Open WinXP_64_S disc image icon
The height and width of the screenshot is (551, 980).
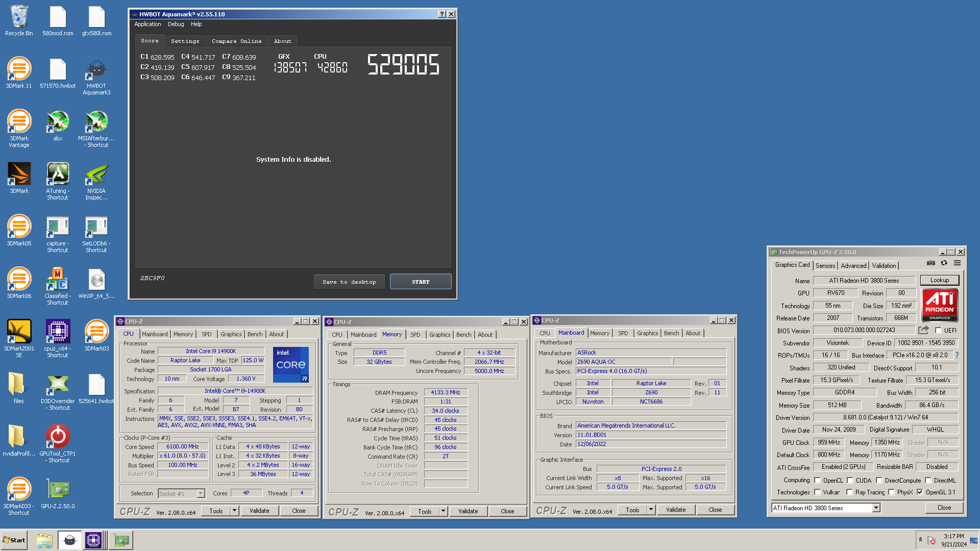pos(96,283)
